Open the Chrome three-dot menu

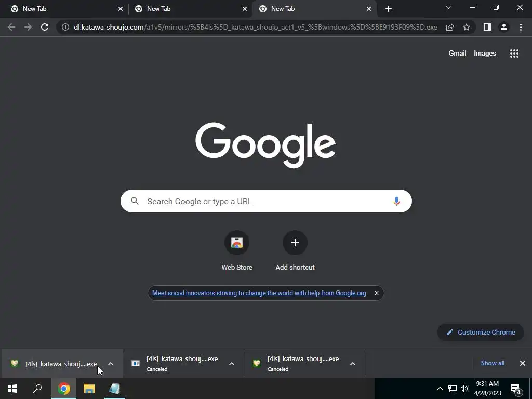(521, 27)
